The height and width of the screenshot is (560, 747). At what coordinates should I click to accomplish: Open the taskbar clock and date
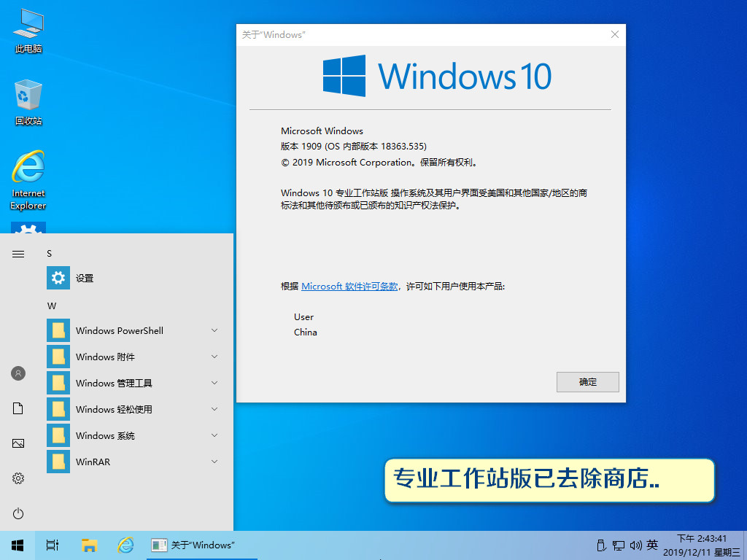(702, 545)
